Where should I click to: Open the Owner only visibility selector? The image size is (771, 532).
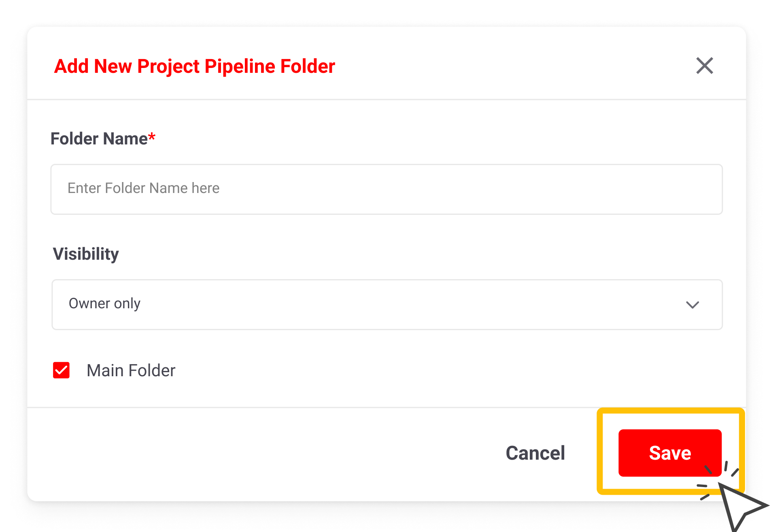tap(387, 305)
